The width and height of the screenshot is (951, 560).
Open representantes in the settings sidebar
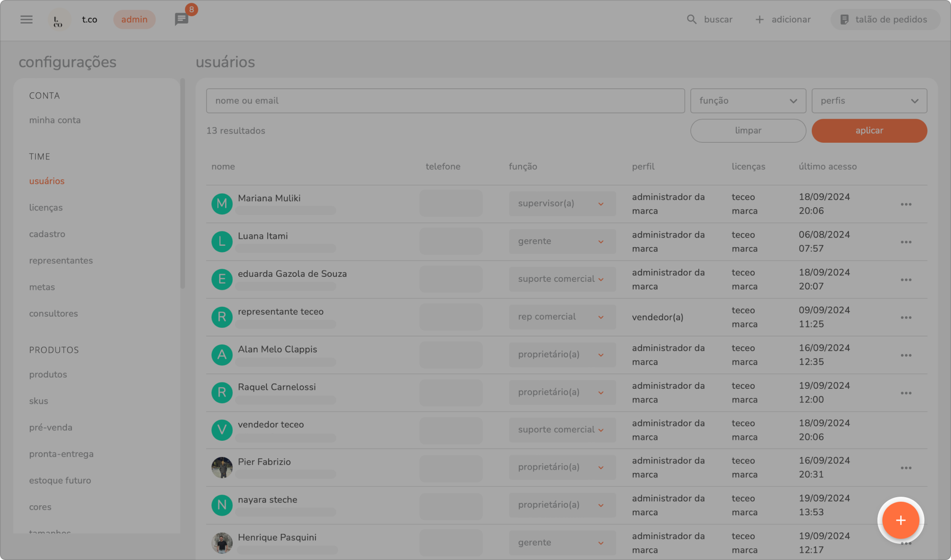click(61, 261)
